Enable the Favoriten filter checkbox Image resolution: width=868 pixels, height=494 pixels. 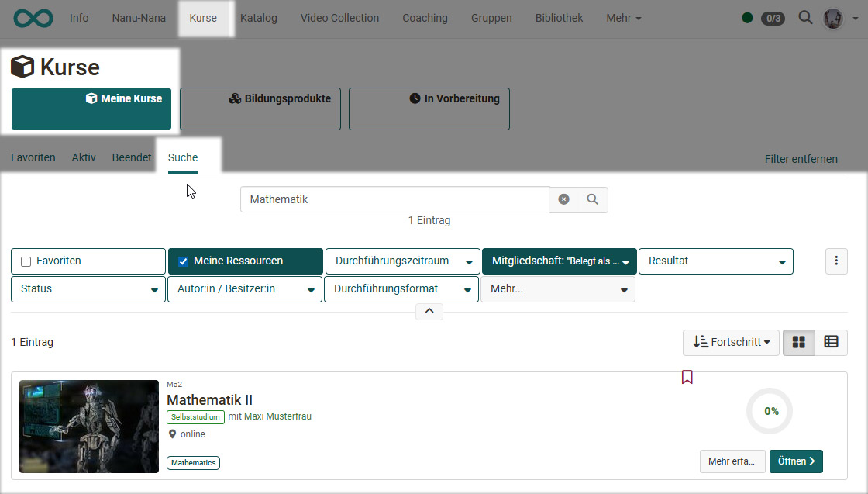click(x=26, y=261)
